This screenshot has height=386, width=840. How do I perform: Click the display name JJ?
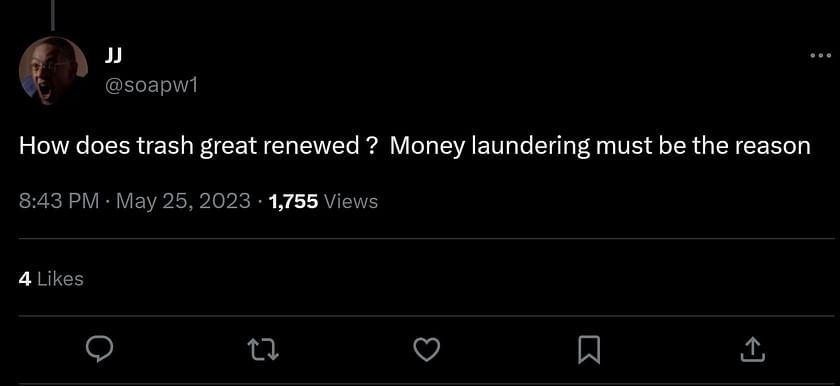coord(114,56)
